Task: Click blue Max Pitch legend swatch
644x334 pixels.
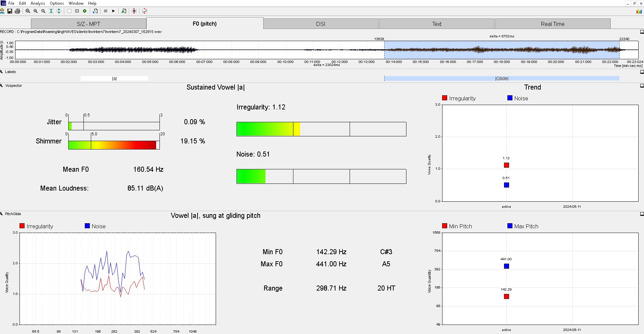Action: [x=510, y=226]
